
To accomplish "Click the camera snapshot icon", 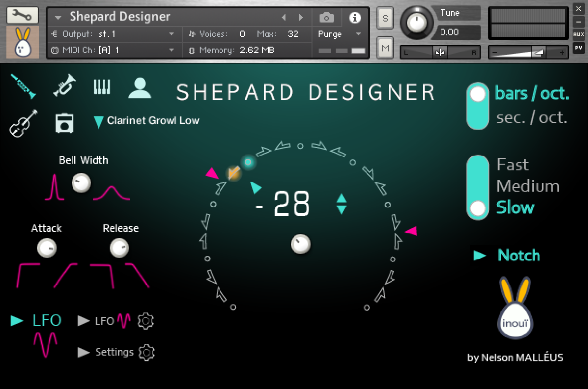I will point(326,18).
